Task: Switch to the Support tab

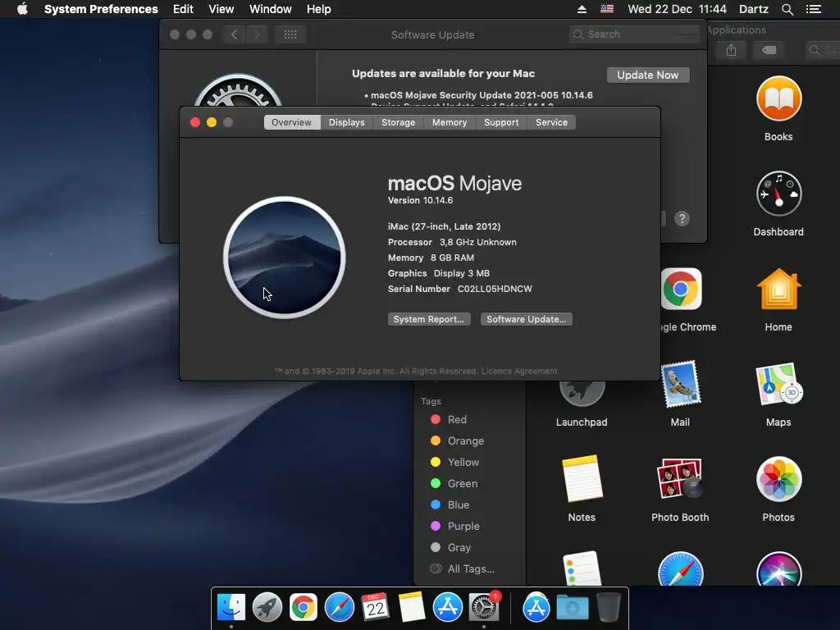Action: click(x=501, y=122)
